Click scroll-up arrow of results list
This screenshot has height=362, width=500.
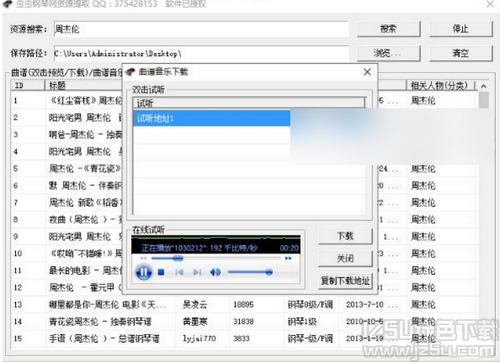point(484,86)
